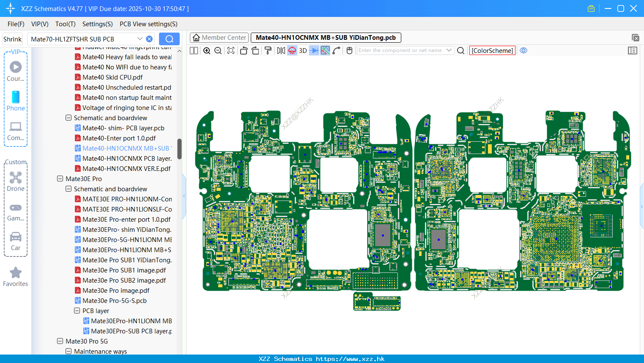
Task: Search the component or net name
Action: 461,50
